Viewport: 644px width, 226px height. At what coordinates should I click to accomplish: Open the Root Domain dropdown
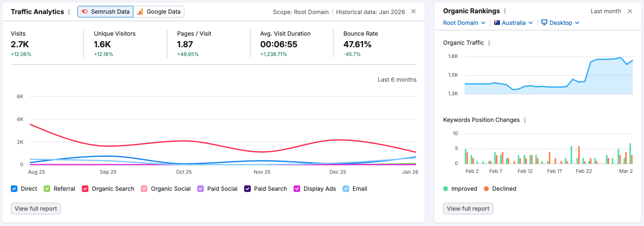[x=464, y=23]
